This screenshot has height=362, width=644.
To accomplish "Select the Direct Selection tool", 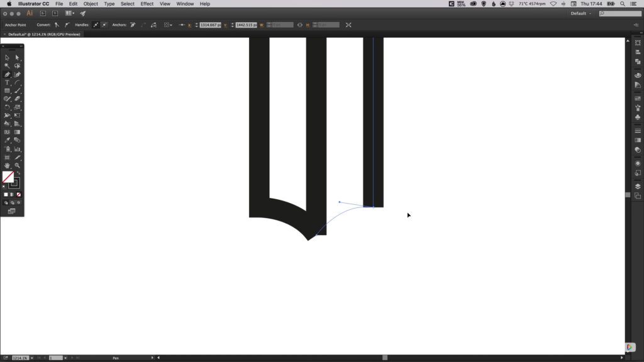I will pyautogui.click(x=17, y=57).
